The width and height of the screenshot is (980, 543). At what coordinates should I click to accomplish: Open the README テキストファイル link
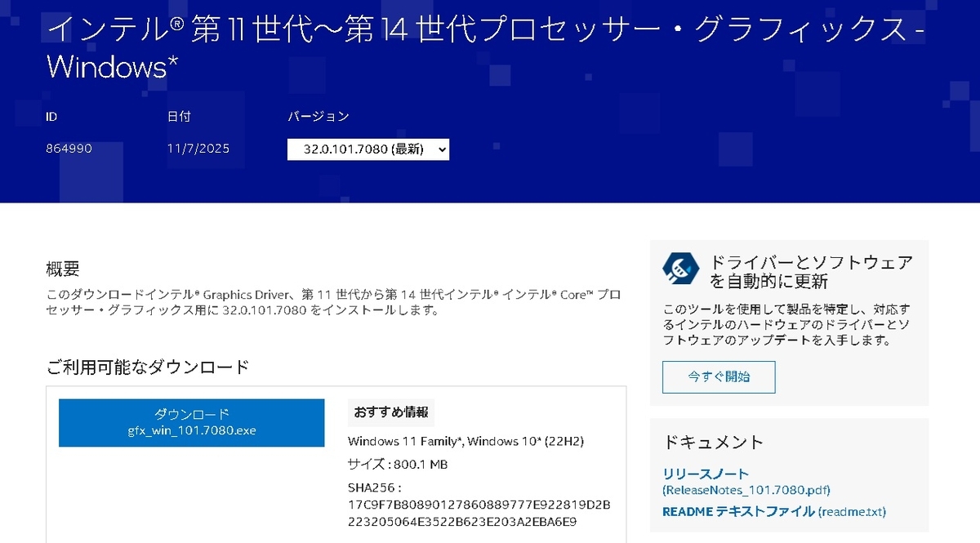[x=774, y=511]
